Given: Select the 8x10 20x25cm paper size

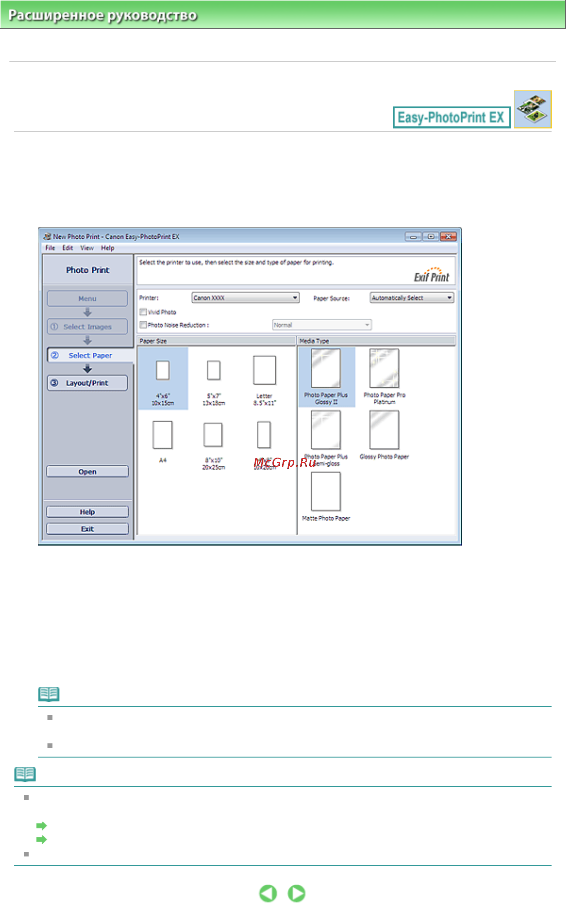Looking at the screenshot, I should [x=213, y=446].
